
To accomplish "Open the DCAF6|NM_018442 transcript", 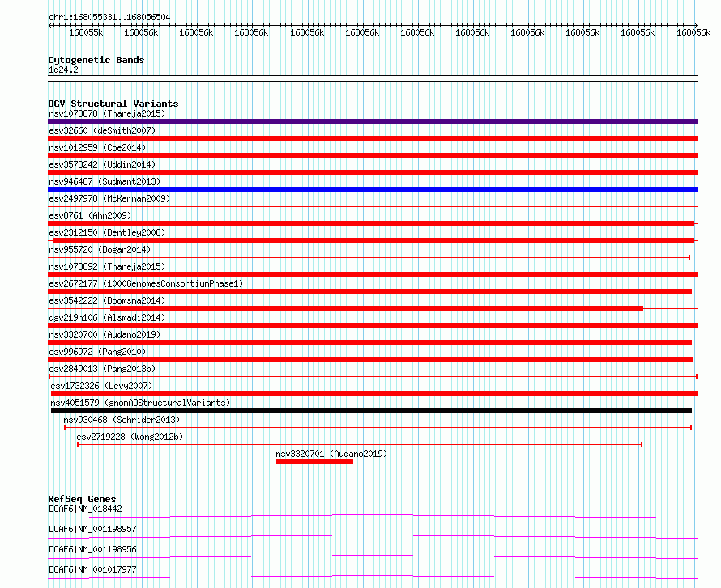I will pos(85,509).
